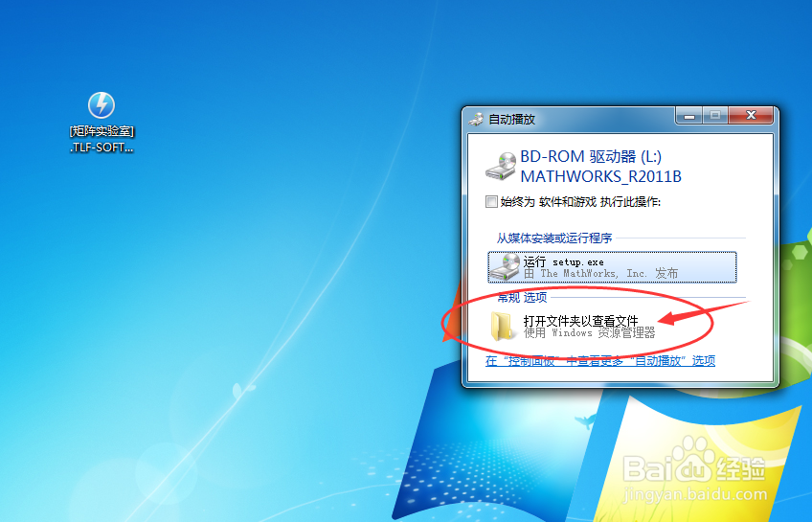Click BD-ROM 驱动器 (L:) text
Image resolution: width=812 pixels, height=522 pixels.
pyautogui.click(x=591, y=156)
